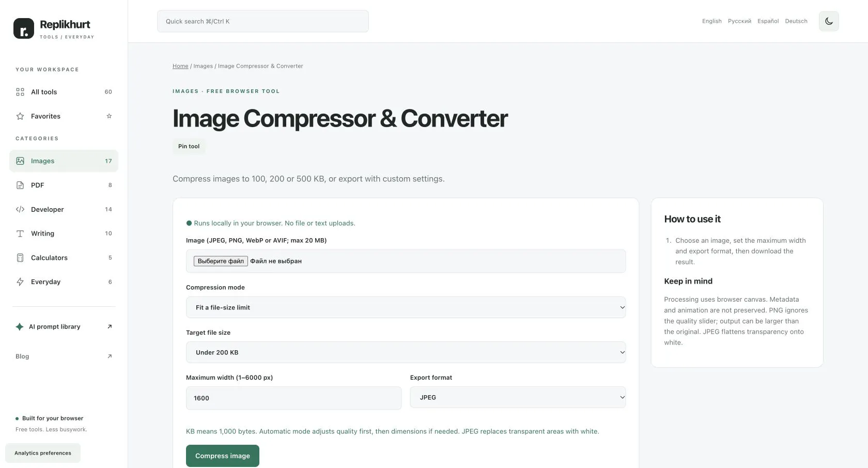This screenshot has width=868, height=468.
Task: Open the Everyday lightning icon
Action: pyautogui.click(x=20, y=282)
